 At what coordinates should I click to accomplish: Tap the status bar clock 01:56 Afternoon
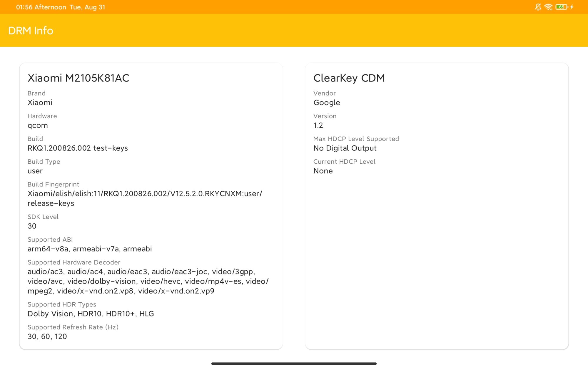(x=41, y=7)
